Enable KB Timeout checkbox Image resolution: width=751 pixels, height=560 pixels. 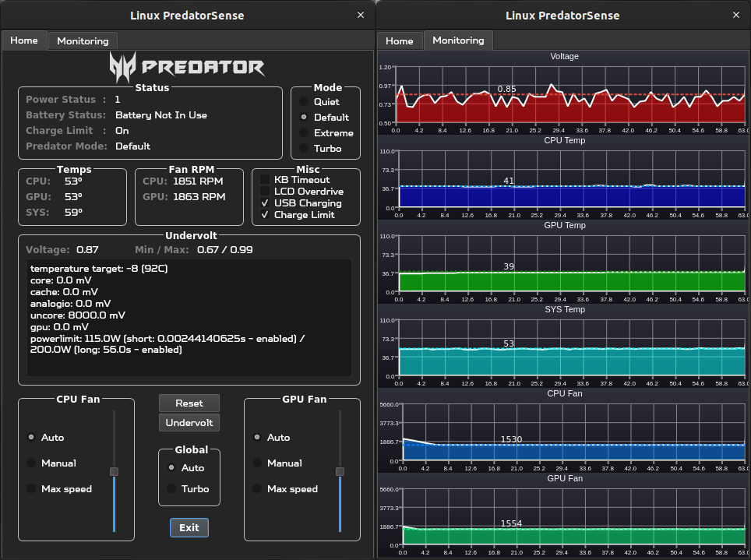[x=265, y=180]
